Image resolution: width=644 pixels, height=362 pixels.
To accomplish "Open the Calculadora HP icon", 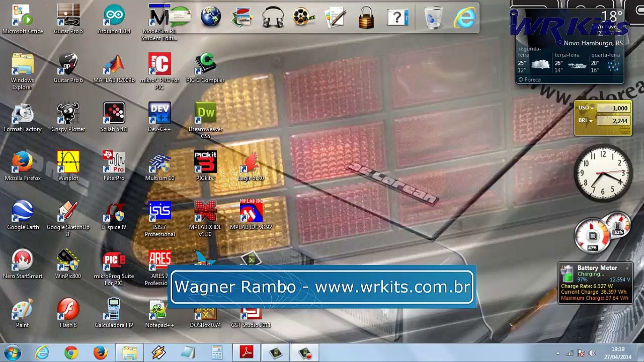I will pos(114,313).
